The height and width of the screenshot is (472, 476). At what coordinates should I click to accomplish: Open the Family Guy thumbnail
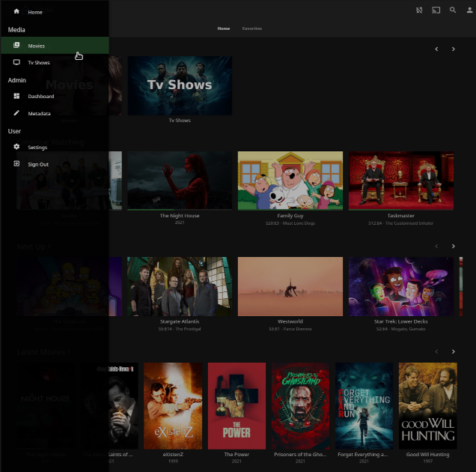[290, 181]
